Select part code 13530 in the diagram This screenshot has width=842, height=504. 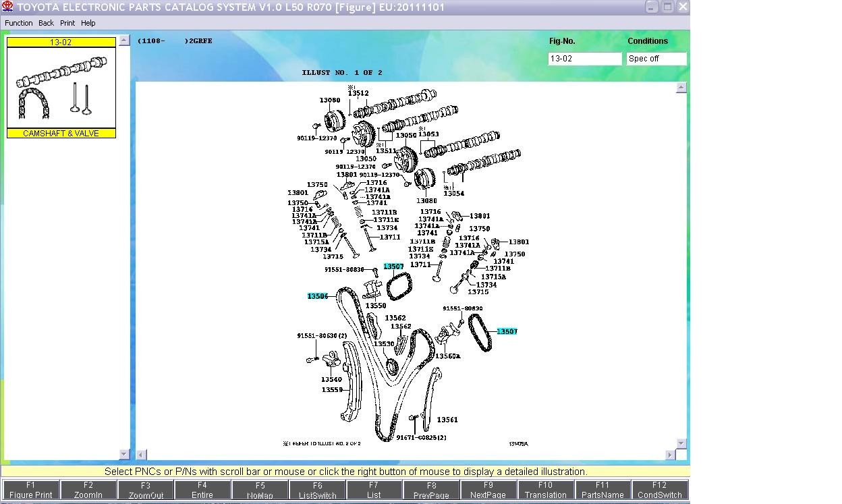point(384,344)
